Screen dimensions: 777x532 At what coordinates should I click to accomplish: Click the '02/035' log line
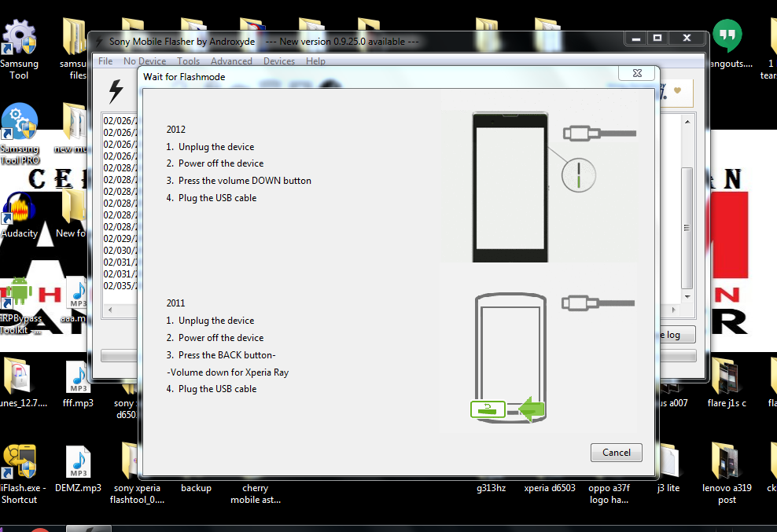click(120, 286)
